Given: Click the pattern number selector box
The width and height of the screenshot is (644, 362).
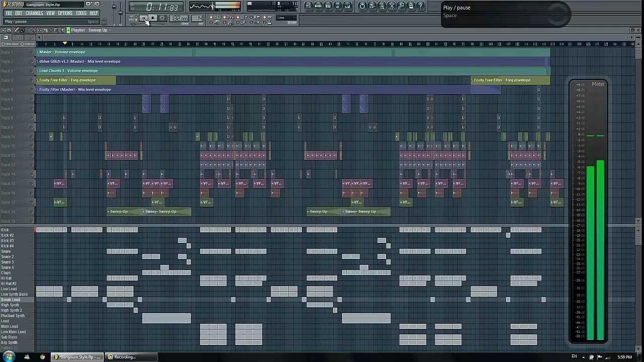Looking at the screenshot, I should click(x=198, y=19).
